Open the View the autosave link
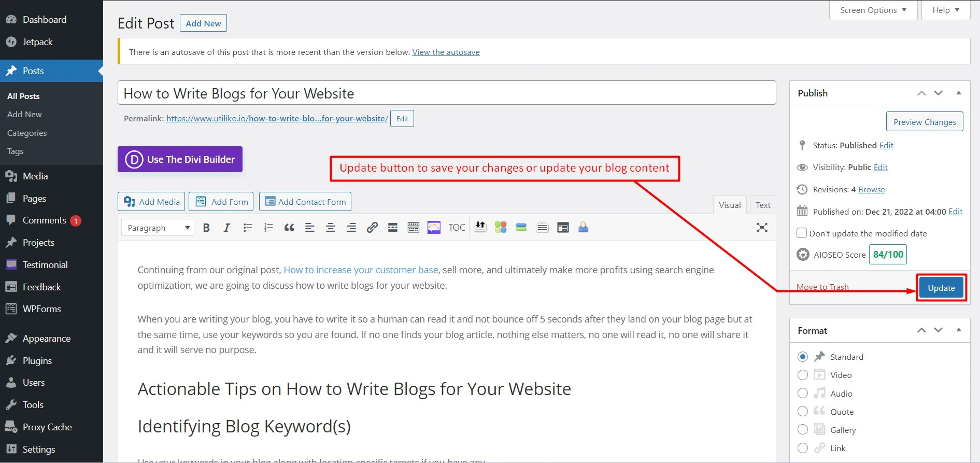 pyautogui.click(x=446, y=52)
